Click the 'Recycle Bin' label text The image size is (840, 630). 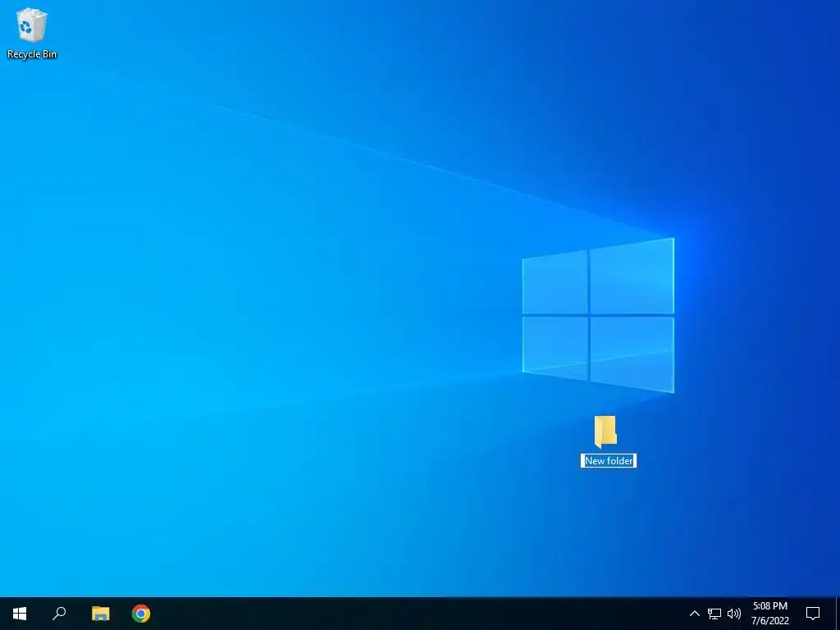(x=32, y=54)
